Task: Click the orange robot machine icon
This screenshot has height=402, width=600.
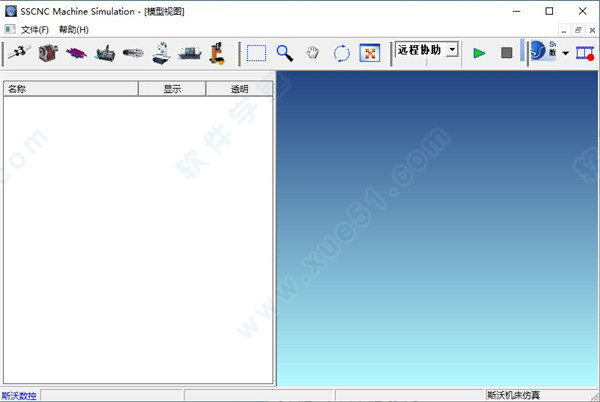Action: (x=216, y=53)
